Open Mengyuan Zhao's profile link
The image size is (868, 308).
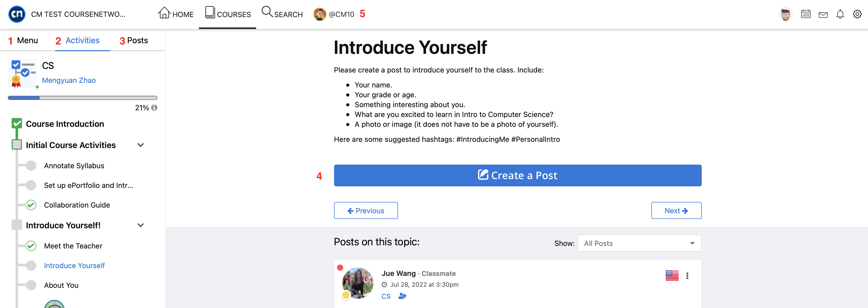point(69,80)
